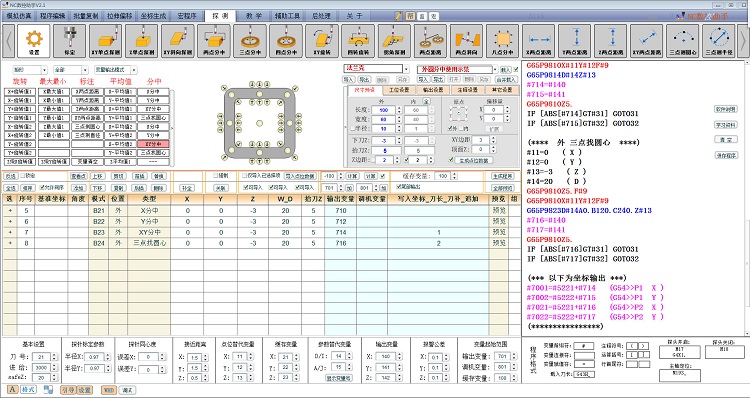Toggle the 外 checkbox under origin
Viewport: 750px width, 398px height.
tap(450, 128)
